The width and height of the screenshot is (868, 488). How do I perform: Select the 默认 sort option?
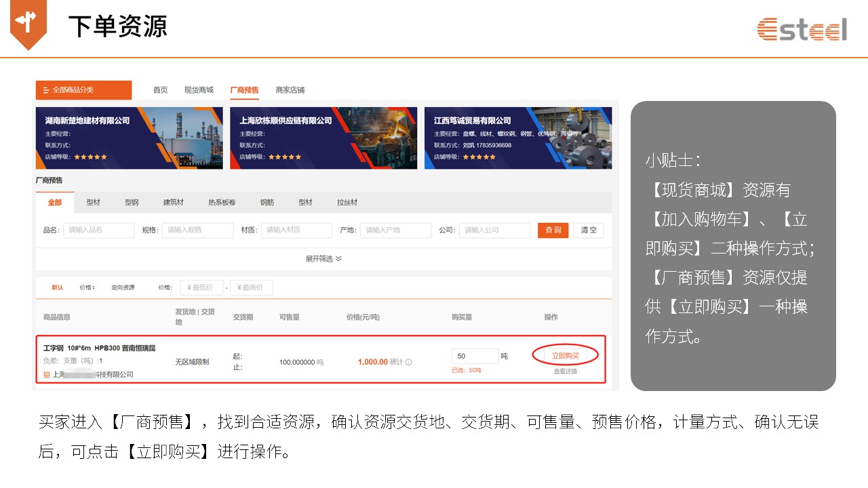pyautogui.click(x=58, y=288)
